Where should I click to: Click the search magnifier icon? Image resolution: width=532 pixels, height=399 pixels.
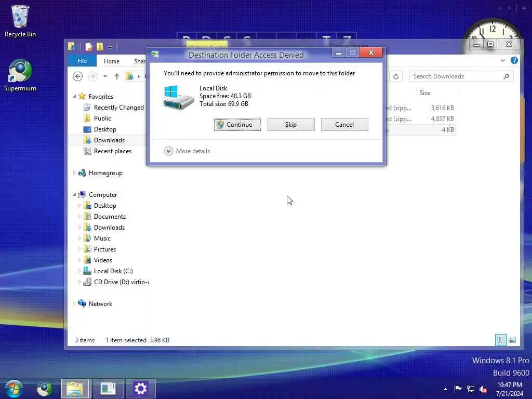[x=506, y=76]
